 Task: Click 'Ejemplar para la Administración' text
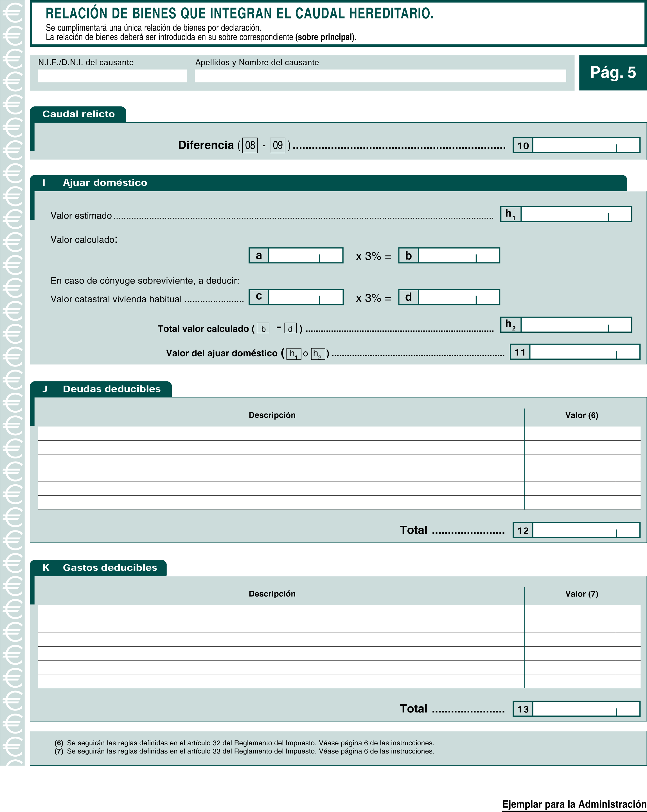[x=574, y=804]
